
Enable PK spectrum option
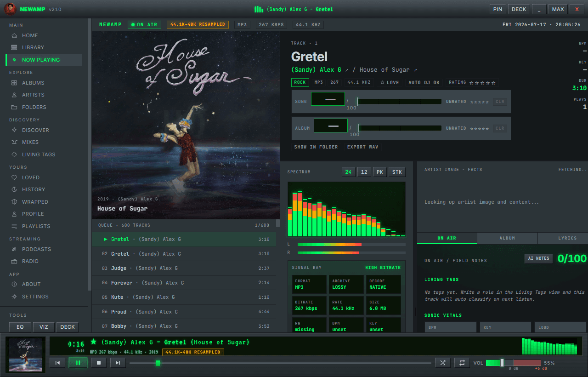379,172
